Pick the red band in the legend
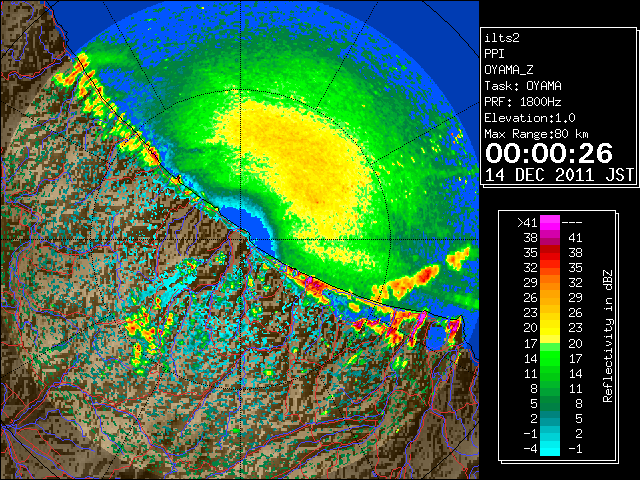 (550, 253)
